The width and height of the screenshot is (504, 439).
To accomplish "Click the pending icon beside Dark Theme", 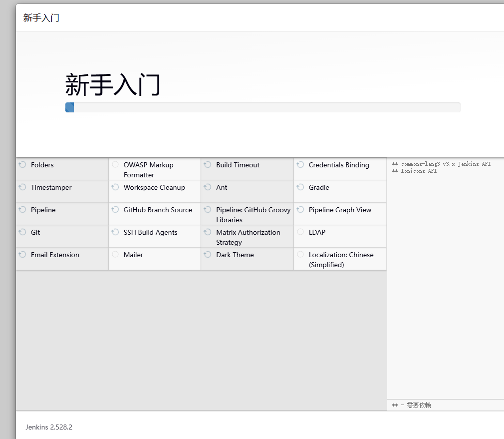I will point(208,255).
